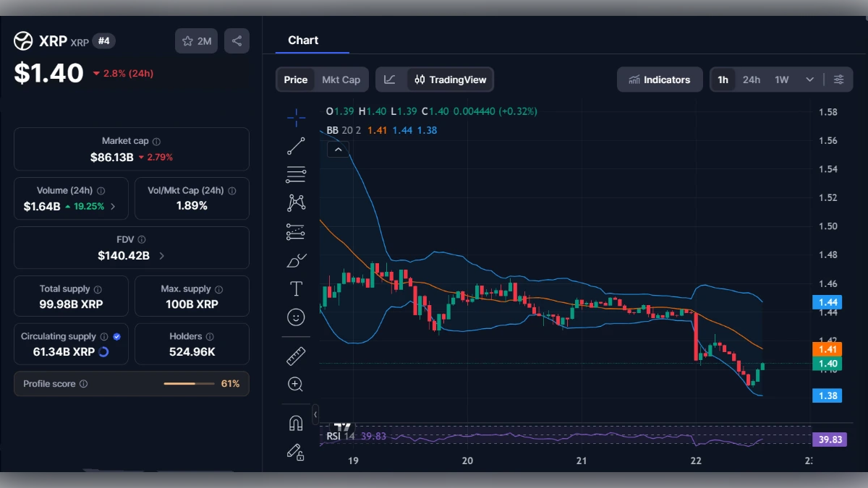Click the verified badge by Circulating supply

[x=117, y=337]
